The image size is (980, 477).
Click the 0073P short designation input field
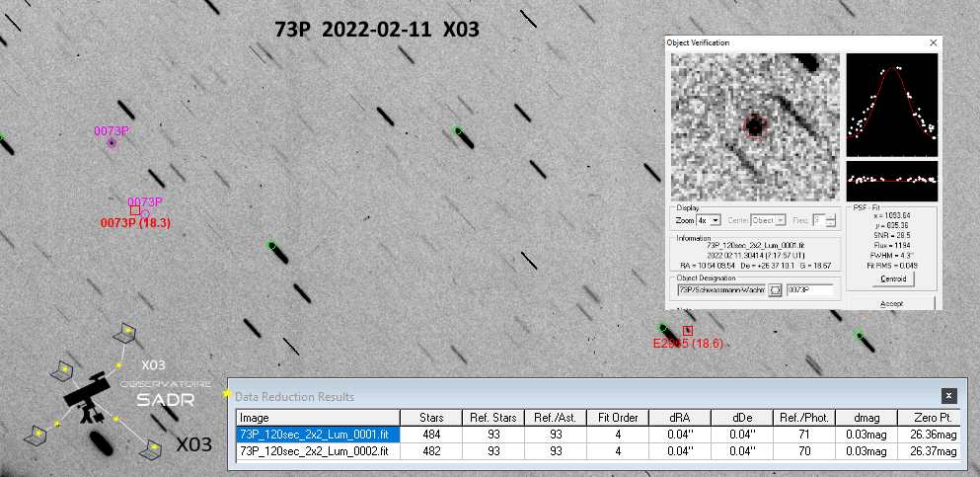point(810,290)
